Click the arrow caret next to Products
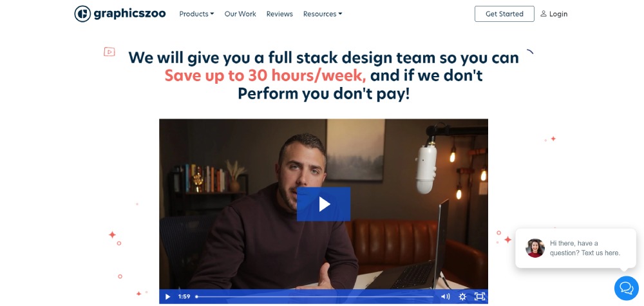This screenshot has height=306, width=644. click(x=212, y=14)
